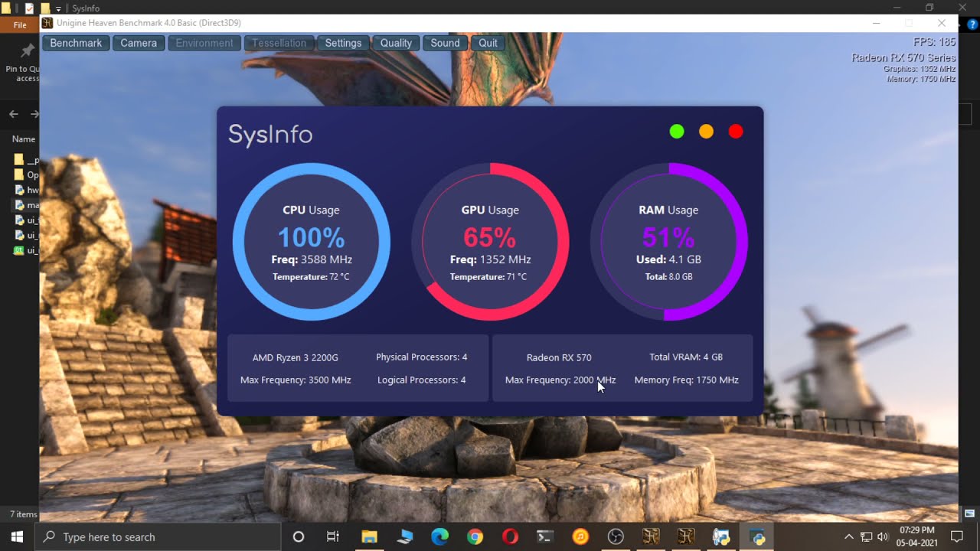Click the Explorer forward arrow
This screenshot has width=980, height=551.
tap(34, 114)
